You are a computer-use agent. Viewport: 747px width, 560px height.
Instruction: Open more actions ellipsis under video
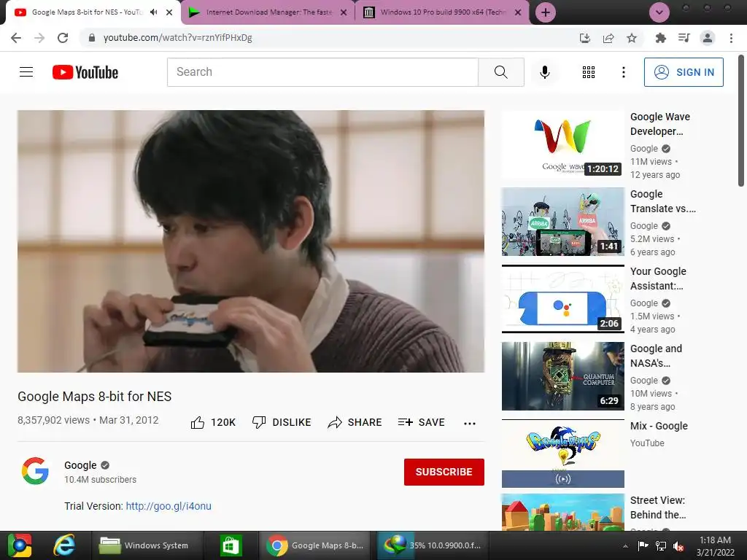(x=470, y=423)
